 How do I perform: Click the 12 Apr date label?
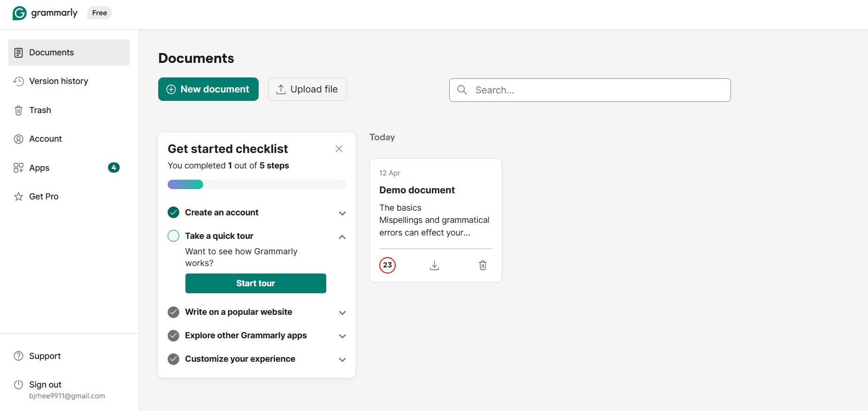click(x=390, y=173)
